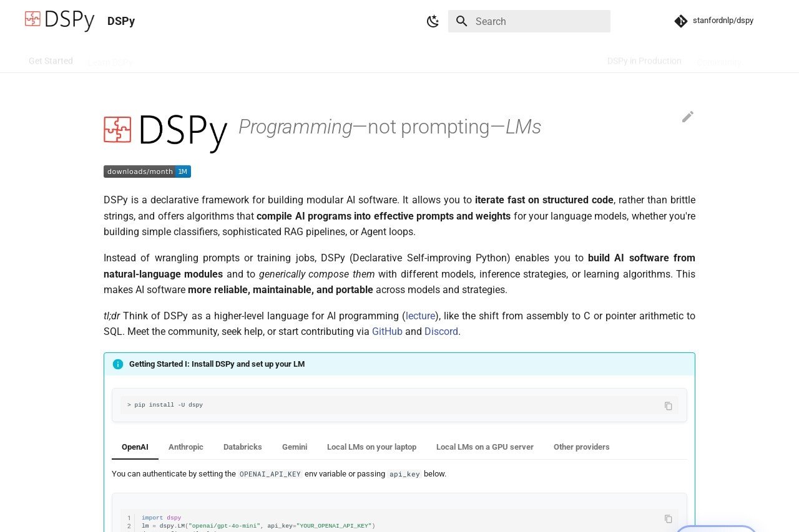The height and width of the screenshot is (532, 799).
Task: Switch to the Databricks tab
Action: point(243,447)
